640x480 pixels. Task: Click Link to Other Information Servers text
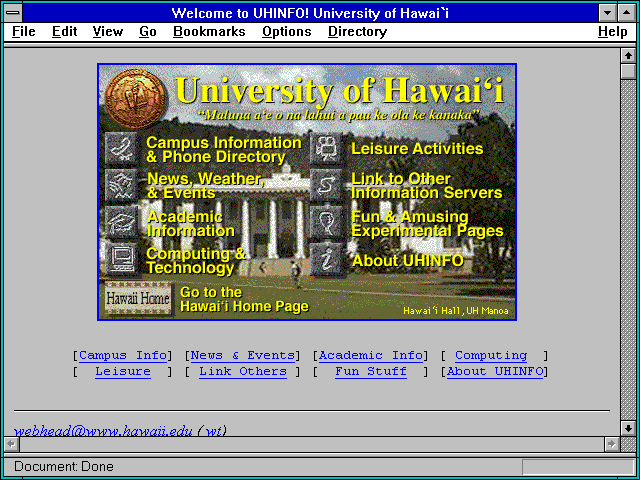coord(427,186)
